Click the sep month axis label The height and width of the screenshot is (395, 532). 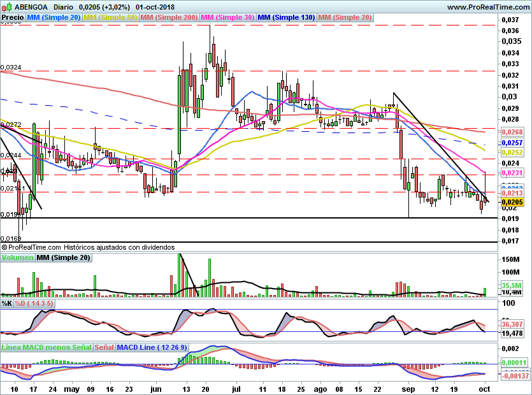point(408,389)
